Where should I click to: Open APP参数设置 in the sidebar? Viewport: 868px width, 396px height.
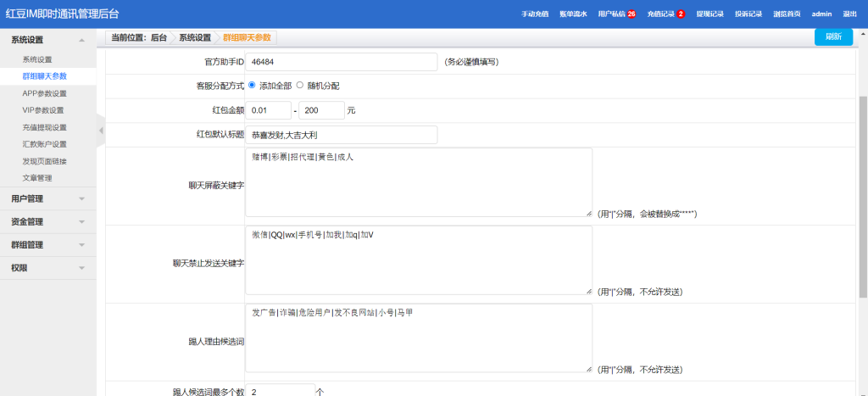(x=44, y=93)
